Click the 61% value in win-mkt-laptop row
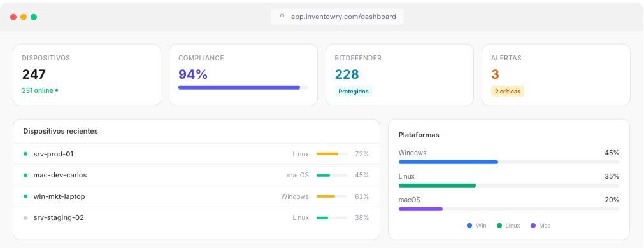The height and width of the screenshot is (248, 644). tap(362, 196)
